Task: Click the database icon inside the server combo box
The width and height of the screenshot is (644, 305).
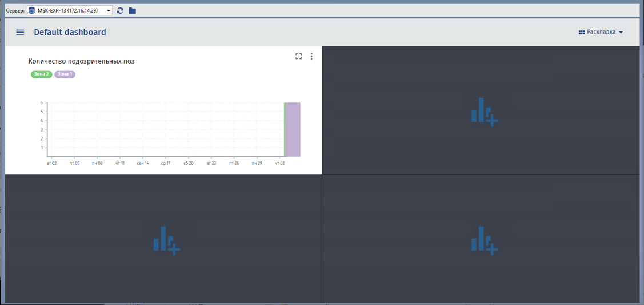Action: [32, 10]
